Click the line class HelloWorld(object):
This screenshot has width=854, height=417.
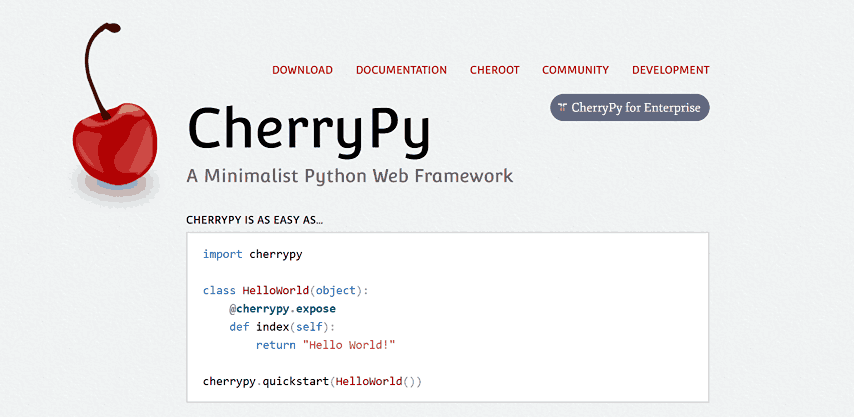coord(286,291)
